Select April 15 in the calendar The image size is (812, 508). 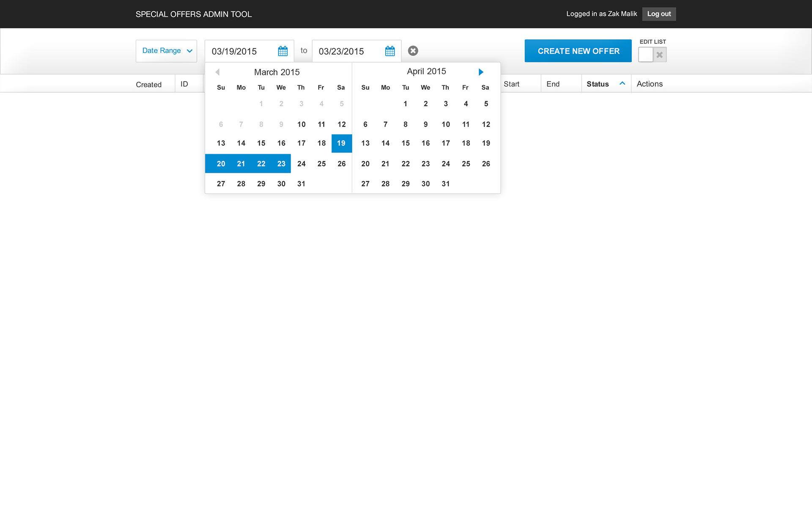pos(405,143)
